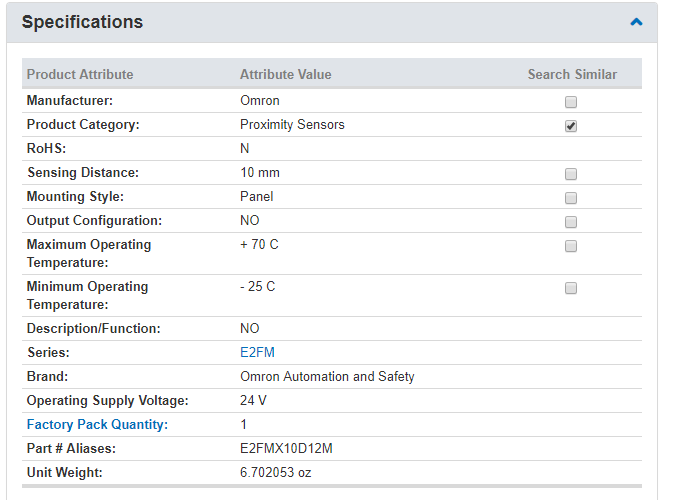Click the Brand label
This screenshot has height=500, width=675.
point(47,376)
